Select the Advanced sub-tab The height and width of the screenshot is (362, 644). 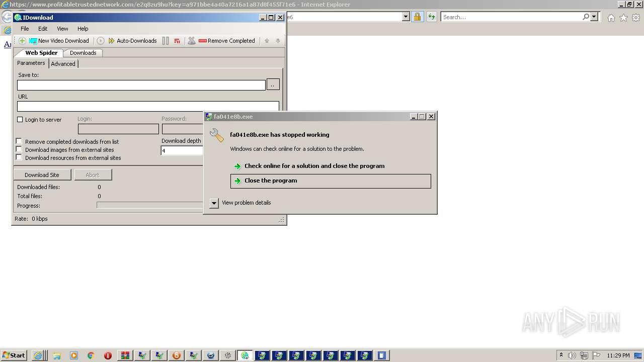[63, 64]
